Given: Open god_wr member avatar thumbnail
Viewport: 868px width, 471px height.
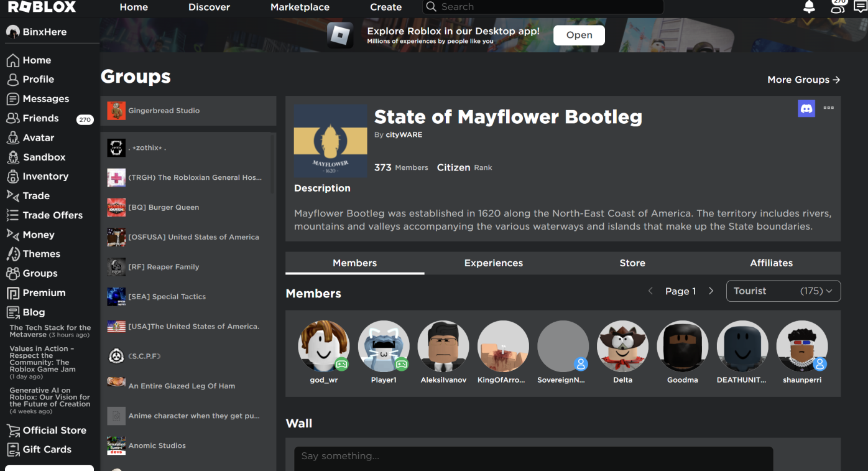Looking at the screenshot, I should (x=323, y=347).
